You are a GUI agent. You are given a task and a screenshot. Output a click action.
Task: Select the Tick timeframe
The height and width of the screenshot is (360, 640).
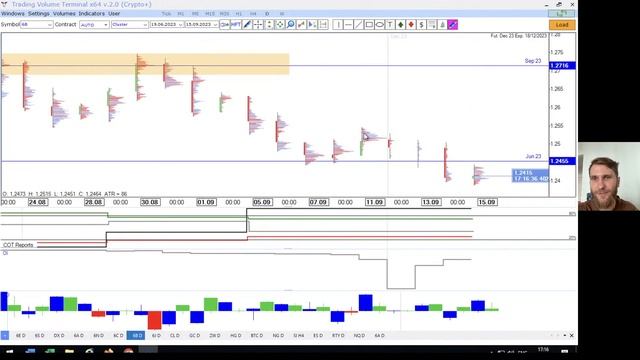[166, 14]
